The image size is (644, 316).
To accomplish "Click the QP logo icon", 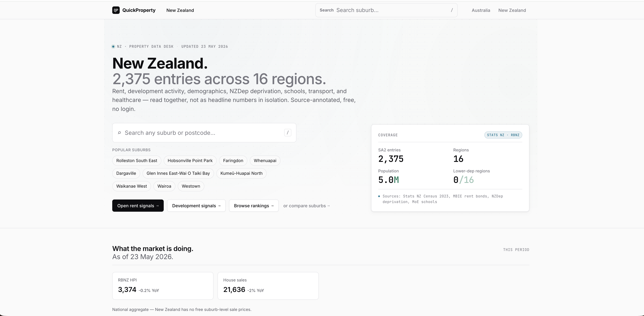I will coord(116,10).
